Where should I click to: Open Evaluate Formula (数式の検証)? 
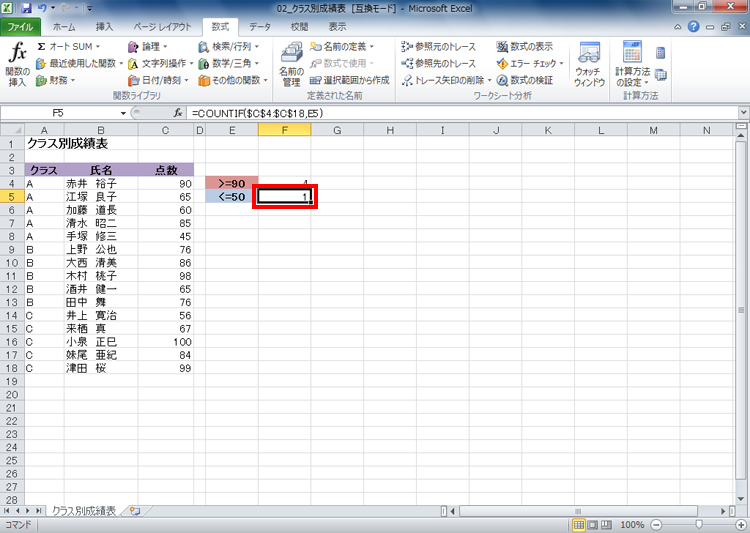(525, 80)
